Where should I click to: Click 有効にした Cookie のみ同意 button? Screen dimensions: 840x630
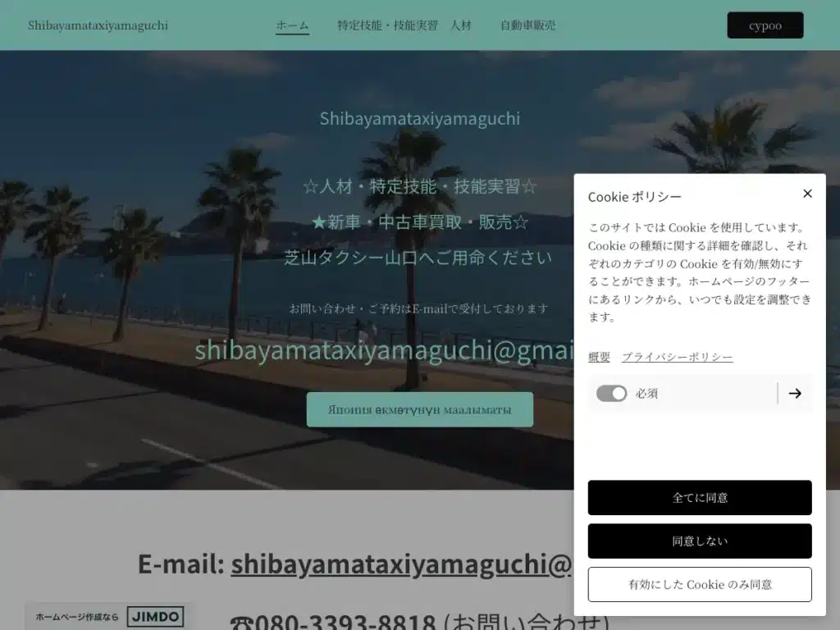point(700,584)
